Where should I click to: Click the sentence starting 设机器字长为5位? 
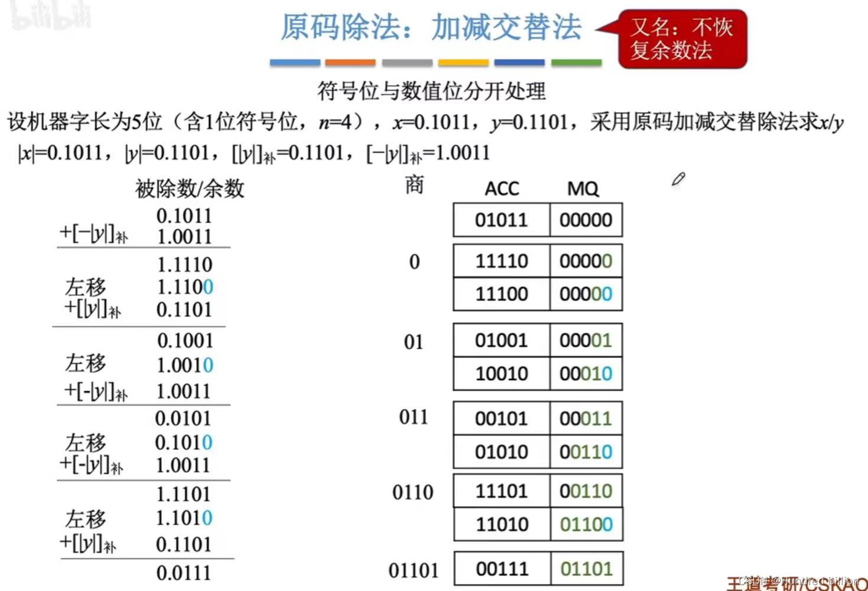(425, 122)
